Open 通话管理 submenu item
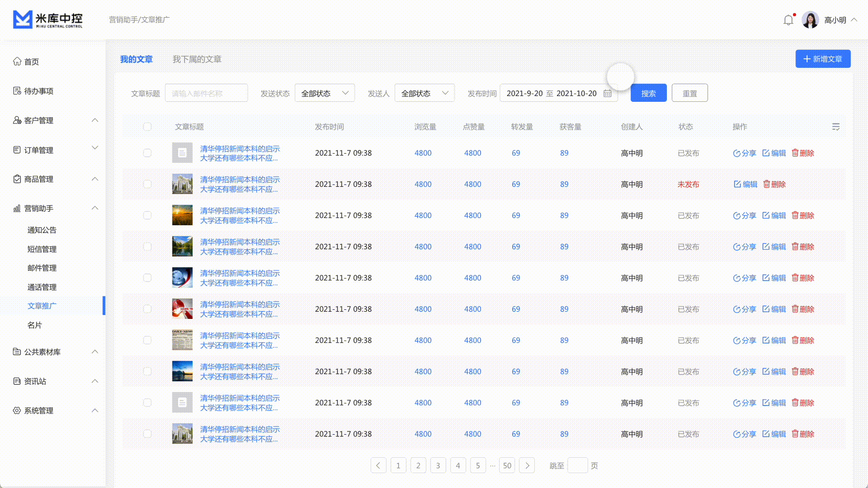The height and width of the screenshot is (488, 868). 42,287
